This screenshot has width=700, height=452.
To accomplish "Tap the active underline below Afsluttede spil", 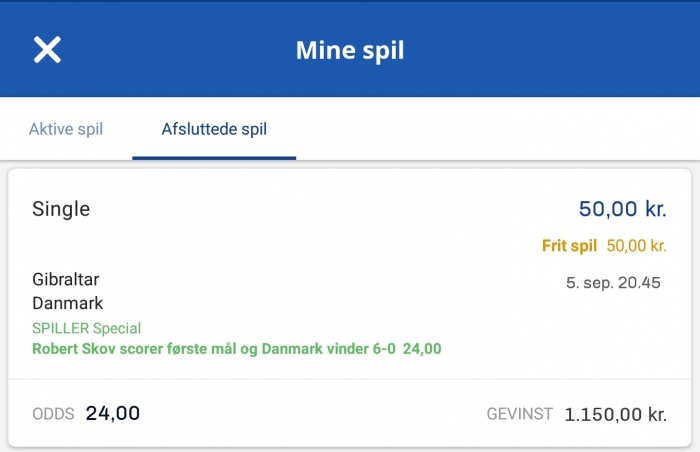I will coord(214,158).
